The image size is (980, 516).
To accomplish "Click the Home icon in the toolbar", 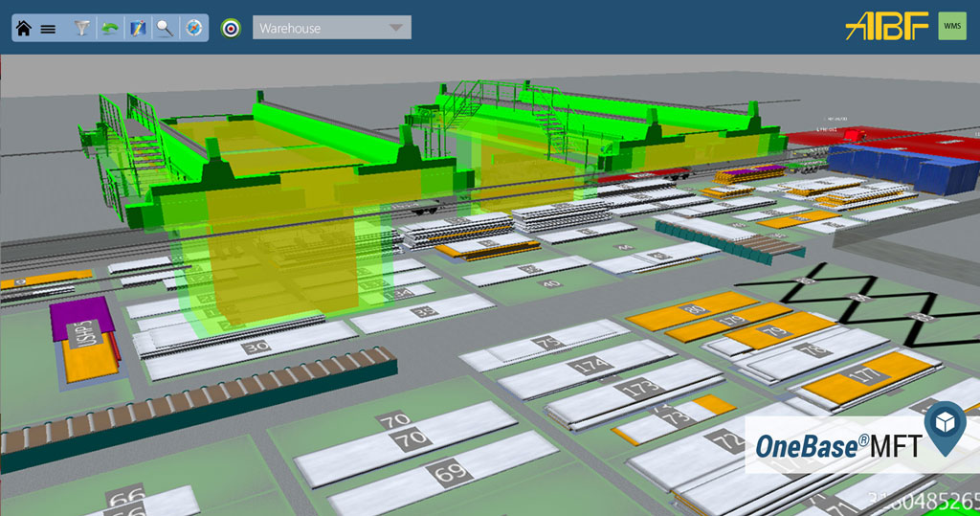I will pos(24,28).
